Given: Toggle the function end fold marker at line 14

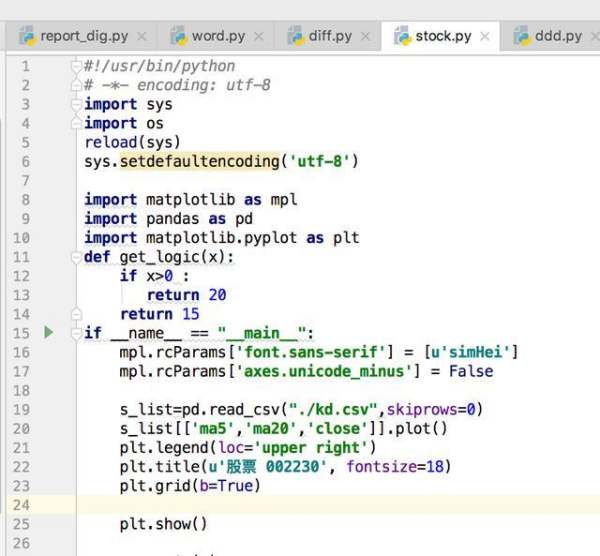Looking at the screenshot, I should click(76, 314).
